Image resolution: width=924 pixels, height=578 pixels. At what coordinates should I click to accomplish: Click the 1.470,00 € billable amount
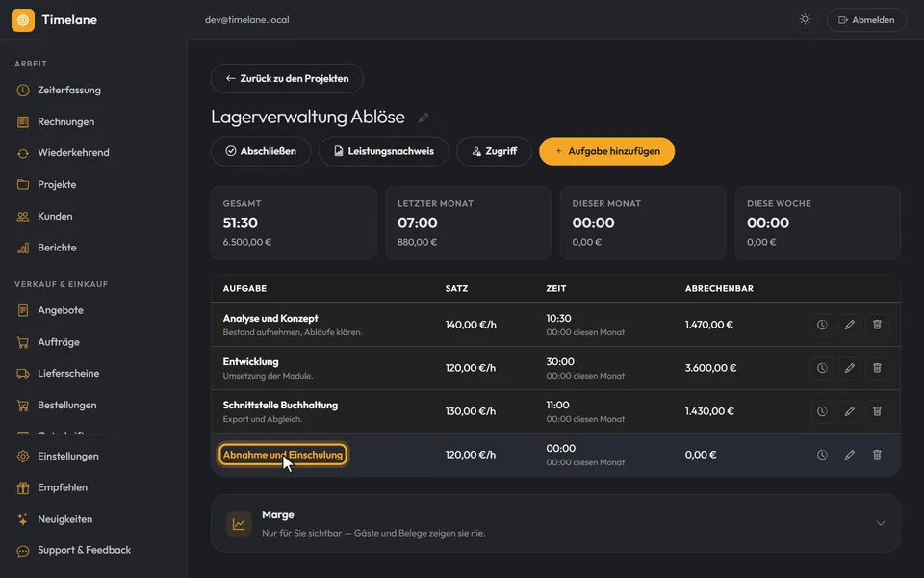pyautogui.click(x=709, y=325)
